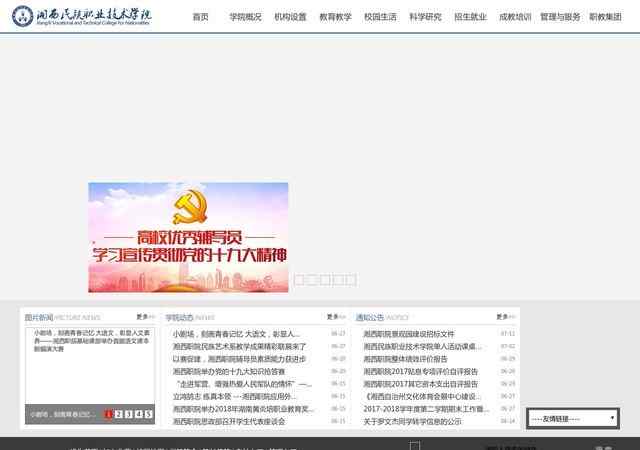This screenshot has height=450, width=640.
Task: Open notice 2017其它资本支出自评报告
Action: [x=420, y=384]
